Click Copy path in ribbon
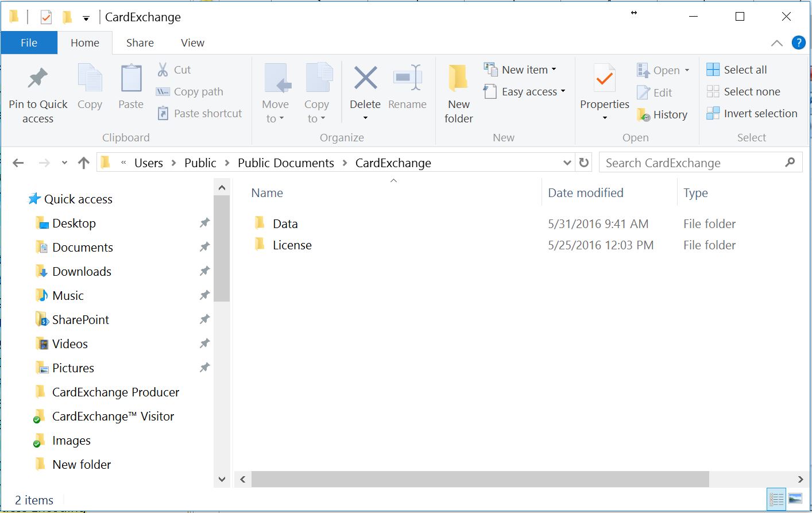Image resolution: width=812 pixels, height=513 pixels. (x=190, y=91)
